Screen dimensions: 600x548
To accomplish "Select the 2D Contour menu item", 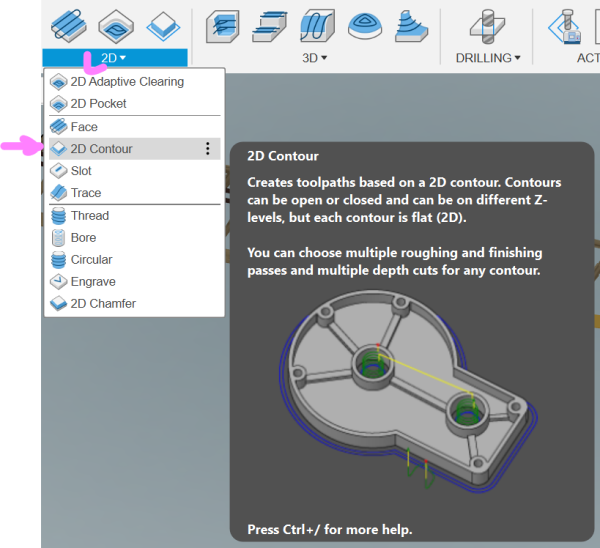I will point(101,149).
